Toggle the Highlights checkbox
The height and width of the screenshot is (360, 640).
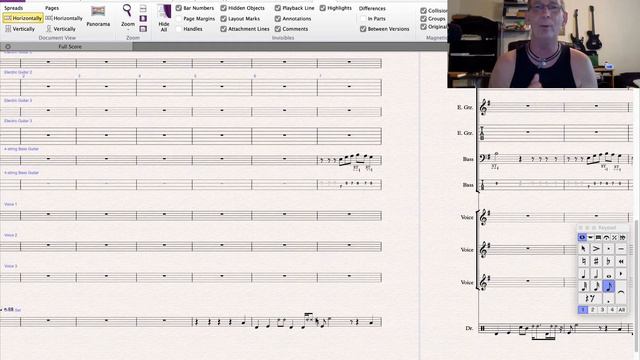tap(323, 8)
